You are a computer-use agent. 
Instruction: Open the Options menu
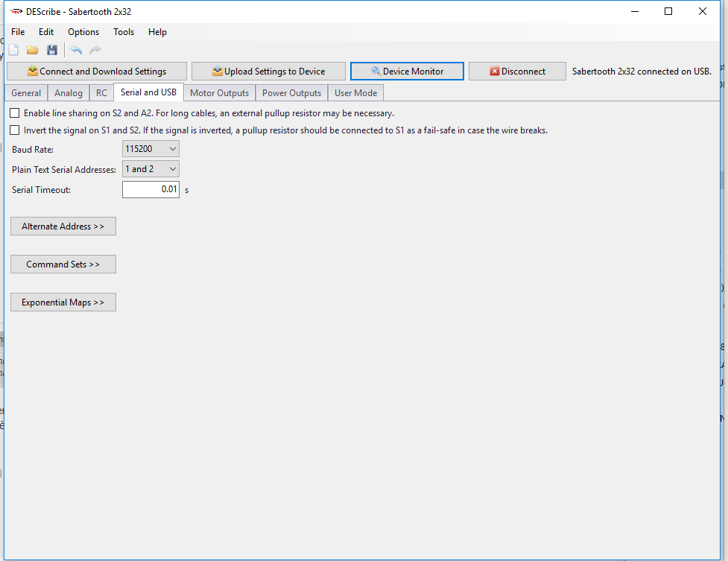[x=83, y=31]
